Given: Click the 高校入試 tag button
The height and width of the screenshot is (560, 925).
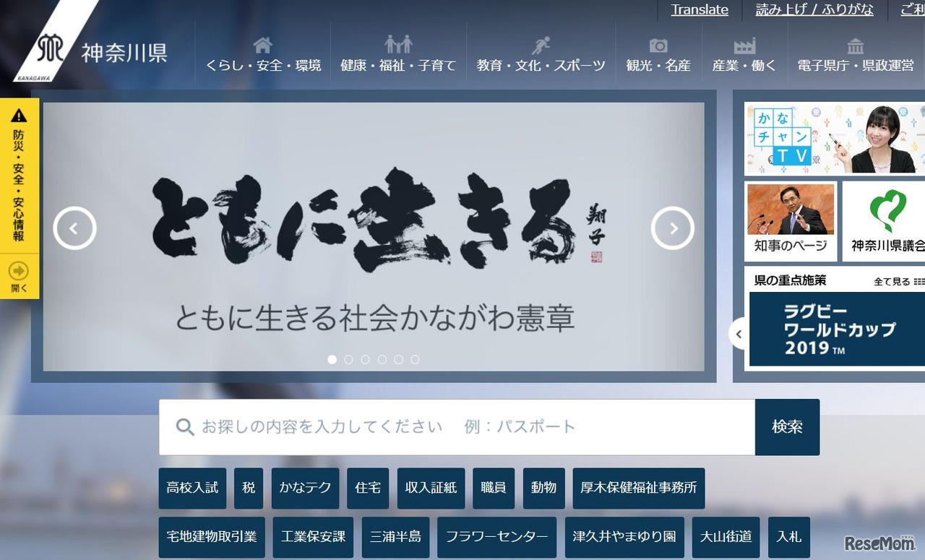Looking at the screenshot, I should click(192, 488).
